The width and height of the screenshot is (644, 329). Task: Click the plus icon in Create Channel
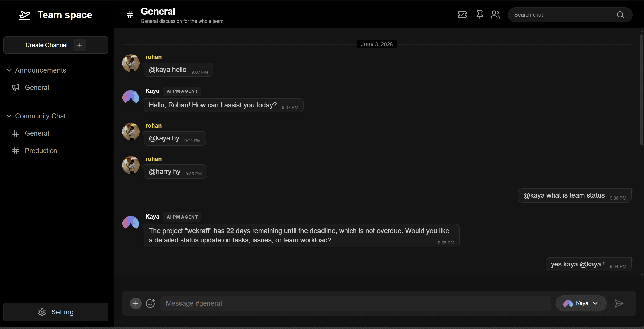80,45
